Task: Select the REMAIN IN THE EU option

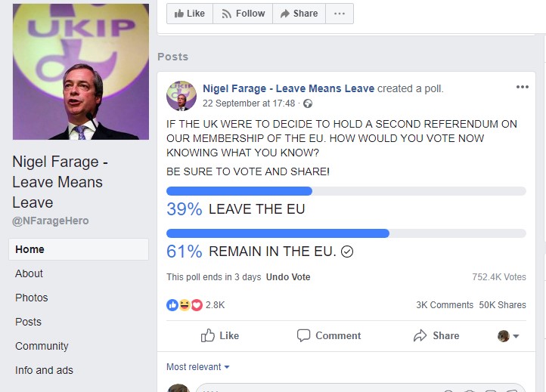Action: [x=272, y=252]
